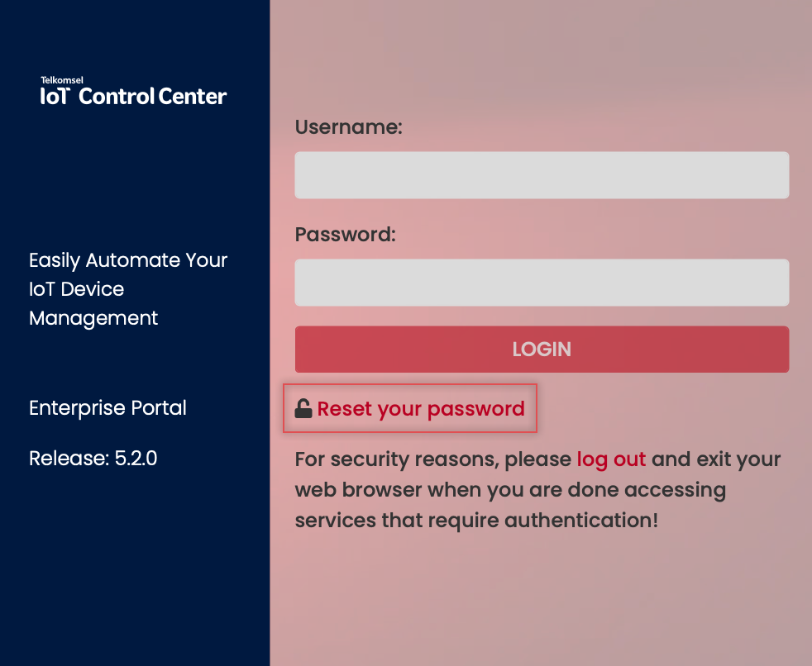
Task: Click the Password: label
Action: pyautogui.click(x=346, y=234)
